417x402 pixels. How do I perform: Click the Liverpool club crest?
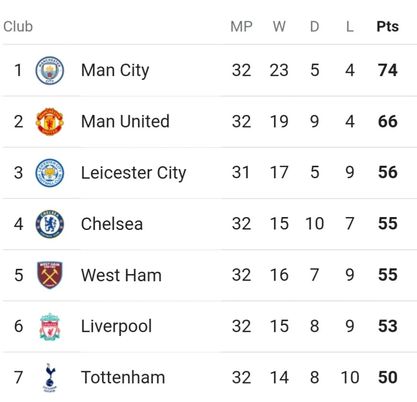(x=50, y=326)
